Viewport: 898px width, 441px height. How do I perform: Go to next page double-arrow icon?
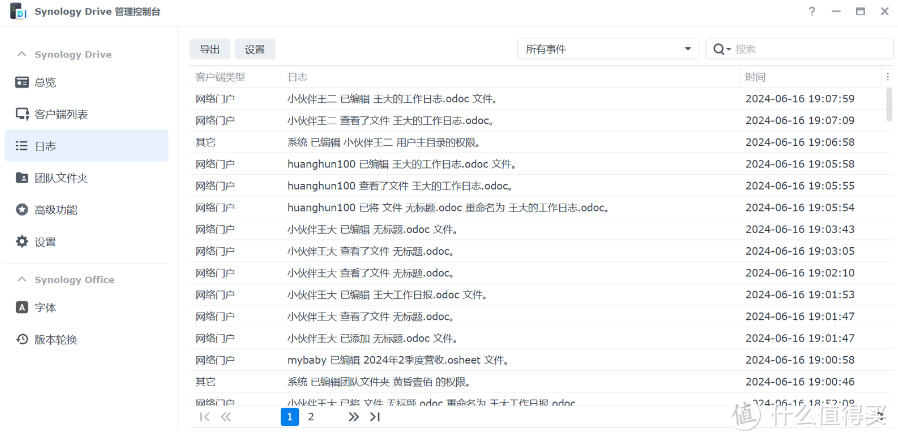pyautogui.click(x=354, y=417)
